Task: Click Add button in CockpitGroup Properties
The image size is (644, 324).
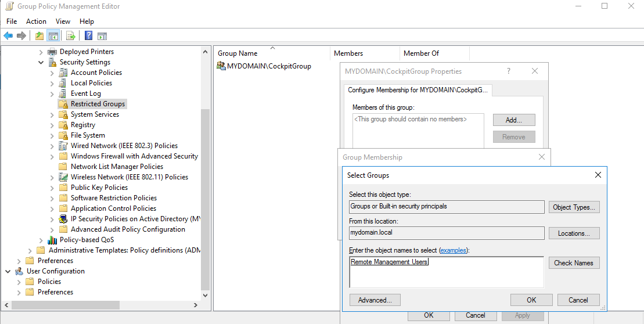Action: click(514, 120)
